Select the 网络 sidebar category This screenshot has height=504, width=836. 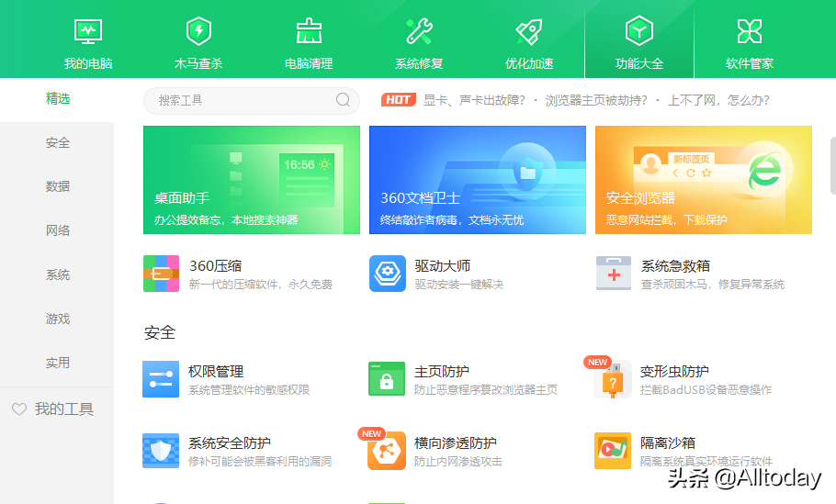click(x=58, y=230)
